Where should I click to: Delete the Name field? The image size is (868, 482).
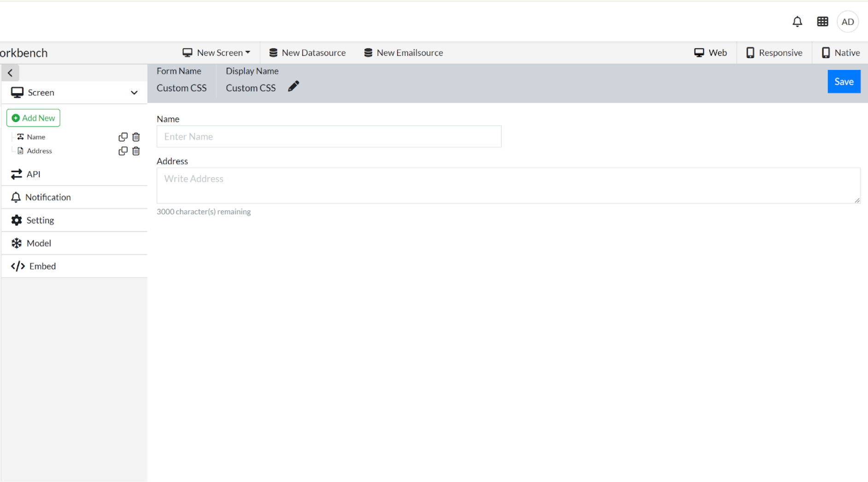[x=136, y=137]
